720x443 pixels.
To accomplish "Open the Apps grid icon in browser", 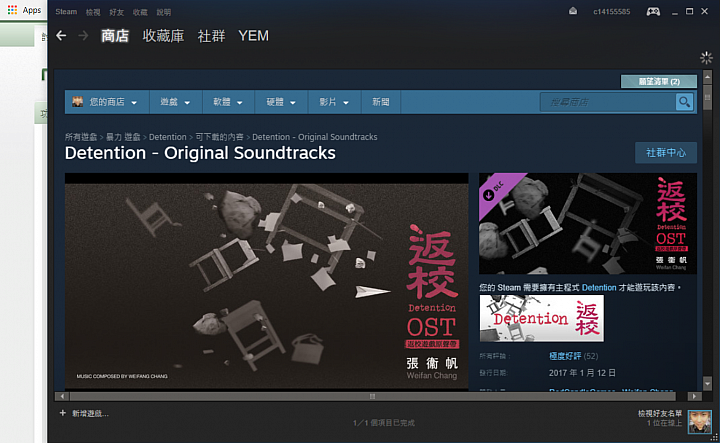I will pos(12,10).
